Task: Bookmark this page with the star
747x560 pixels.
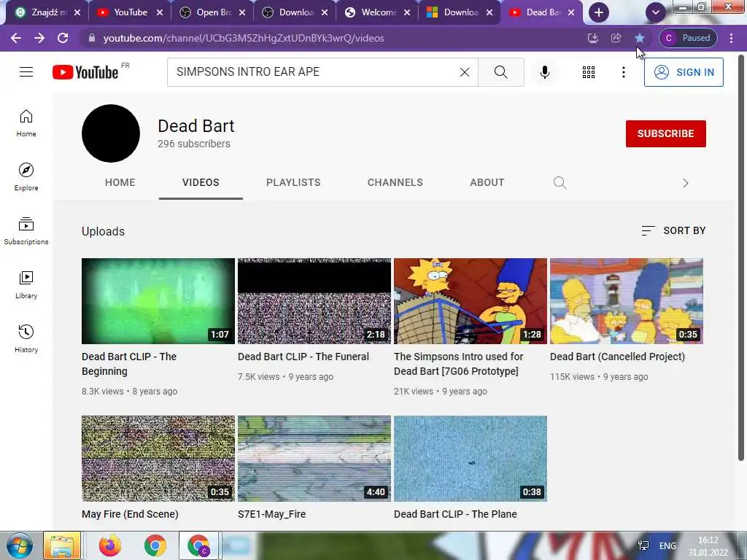Action: point(639,38)
